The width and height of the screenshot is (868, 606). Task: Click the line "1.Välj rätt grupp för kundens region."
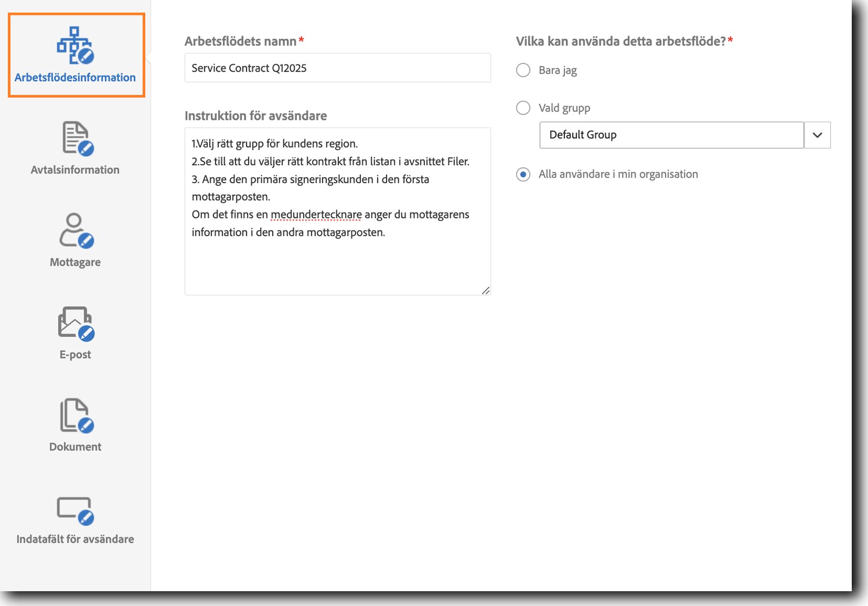pyautogui.click(x=275, y=144)
